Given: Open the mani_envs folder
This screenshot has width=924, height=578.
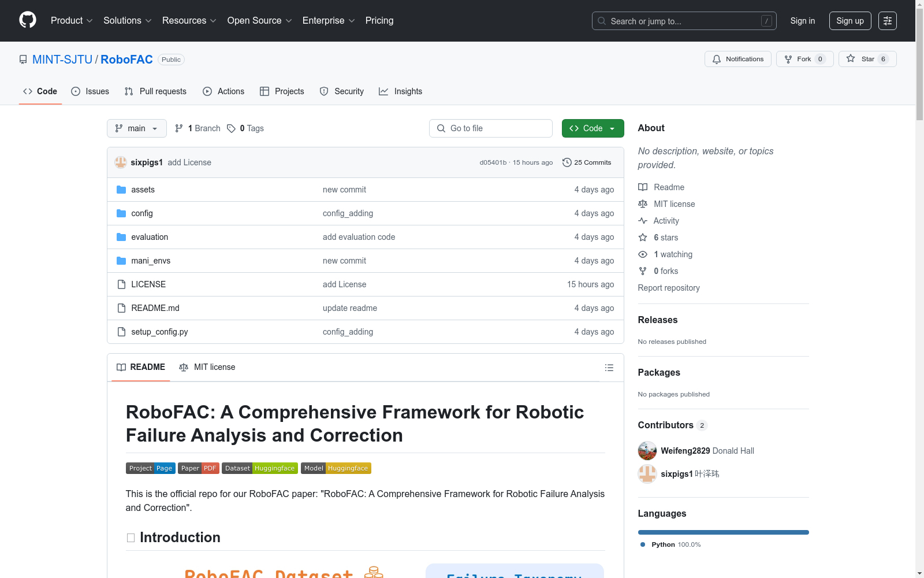Looking at the screenshot, I should coord(151,261).
